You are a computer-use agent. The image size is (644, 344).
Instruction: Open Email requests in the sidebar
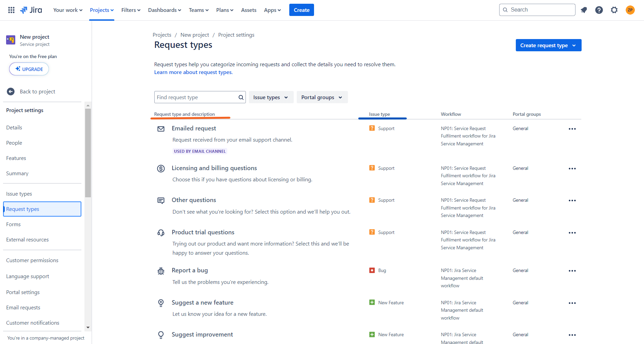click(23, 308)
